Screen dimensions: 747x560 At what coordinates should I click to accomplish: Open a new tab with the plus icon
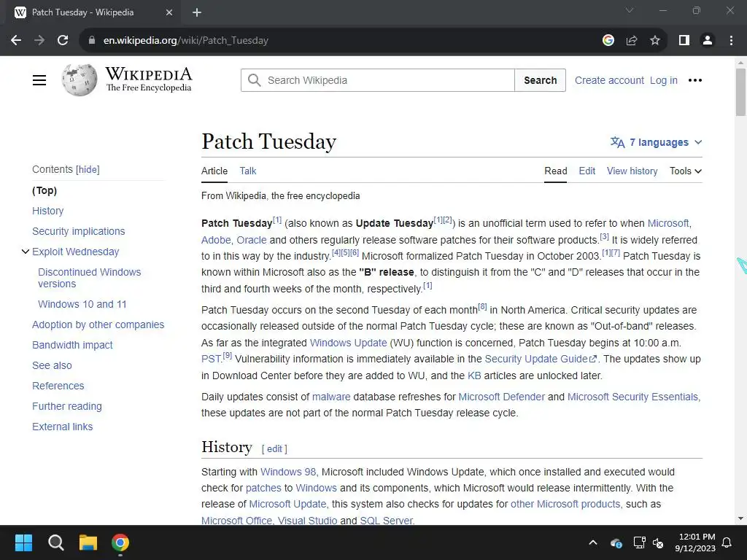197,12
